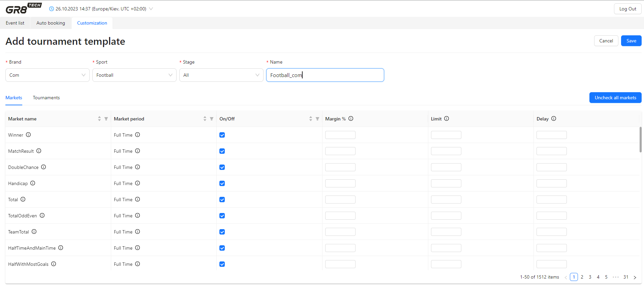
Task: Sort table by Market name arrows
Action: (99, 119)
